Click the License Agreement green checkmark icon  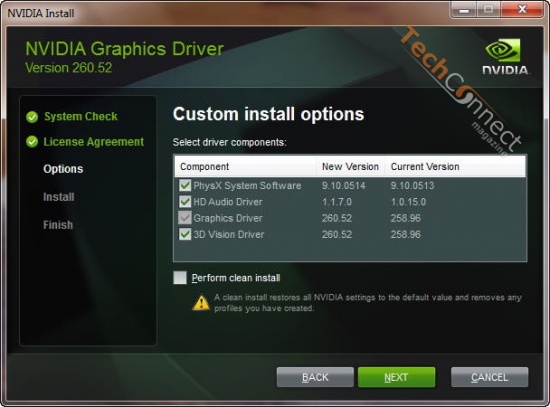tap(32, 142)
